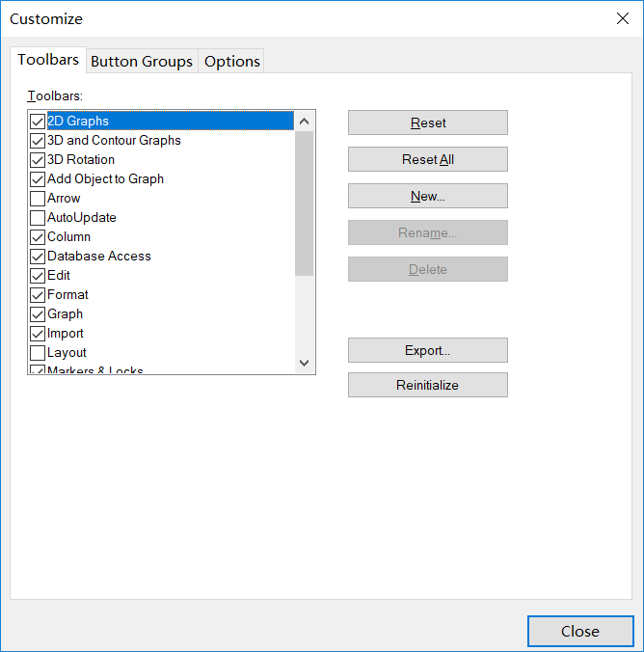Toggle the 3D and Contour Graphs checkbox
Viewport: 644px width, 652px height.
[x=38, y=141]
